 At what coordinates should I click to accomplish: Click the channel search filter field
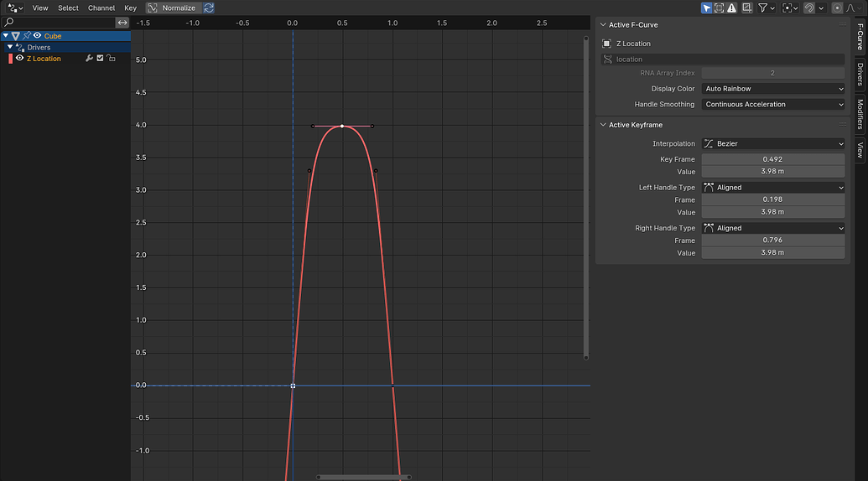pyautogui.click(x=58, y=22)
